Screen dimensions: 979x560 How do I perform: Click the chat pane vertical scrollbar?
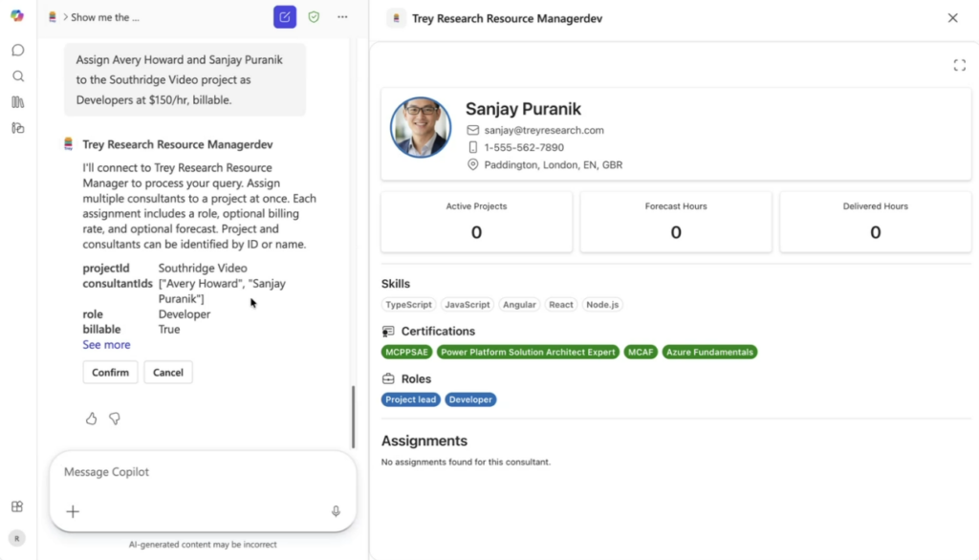click(353, 417)
